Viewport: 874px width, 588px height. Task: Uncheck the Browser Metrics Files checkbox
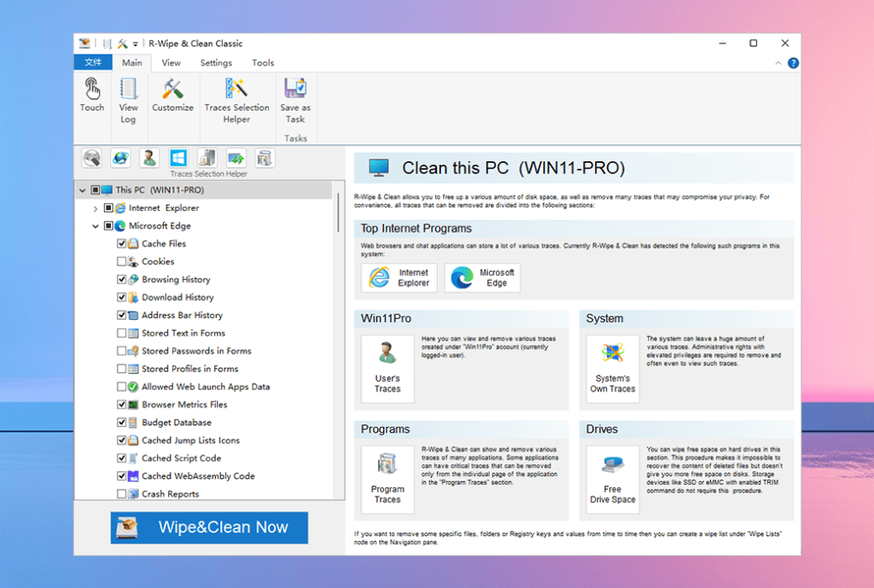tap(121, 405)
